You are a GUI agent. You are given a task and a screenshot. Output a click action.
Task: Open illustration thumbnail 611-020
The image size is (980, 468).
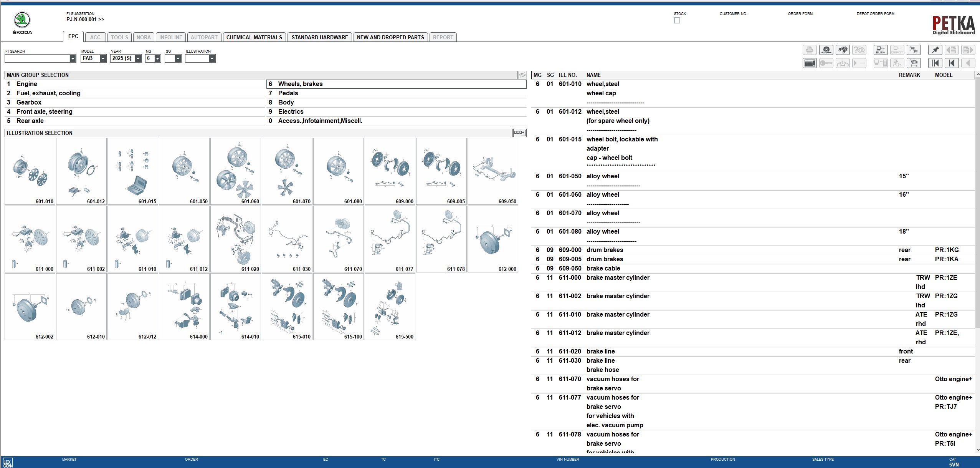coord(236,239)
